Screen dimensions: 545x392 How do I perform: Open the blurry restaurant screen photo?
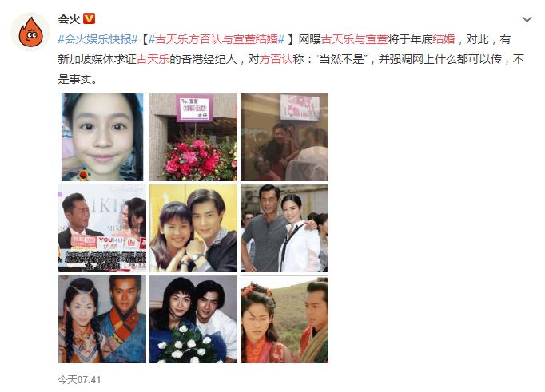pyautogui.click(x=284, y=137)
